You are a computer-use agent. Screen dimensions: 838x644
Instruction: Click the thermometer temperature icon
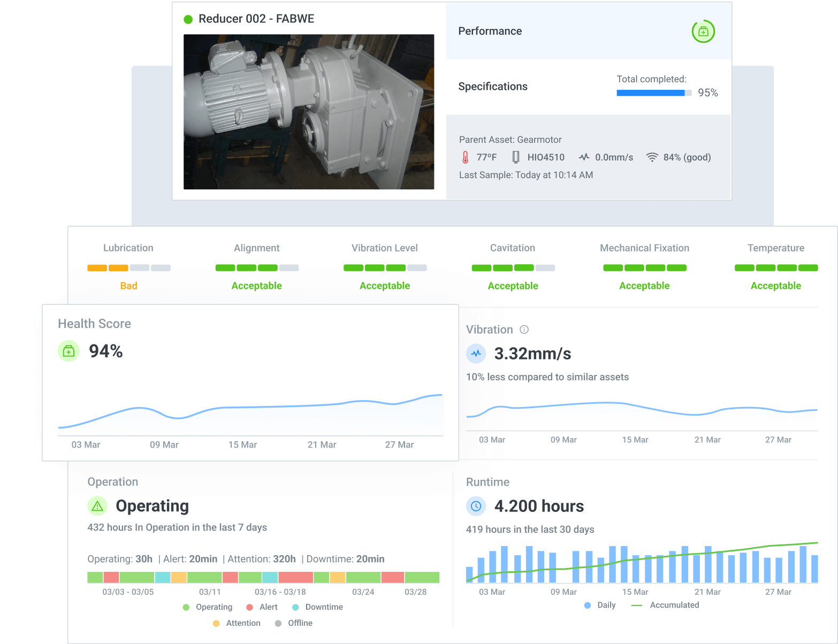(x=465, y=157)
